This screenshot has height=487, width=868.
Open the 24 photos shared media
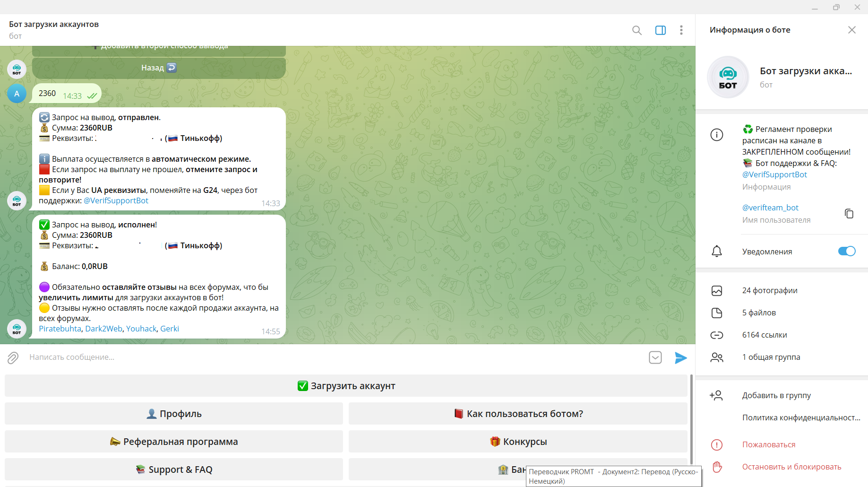769,291
